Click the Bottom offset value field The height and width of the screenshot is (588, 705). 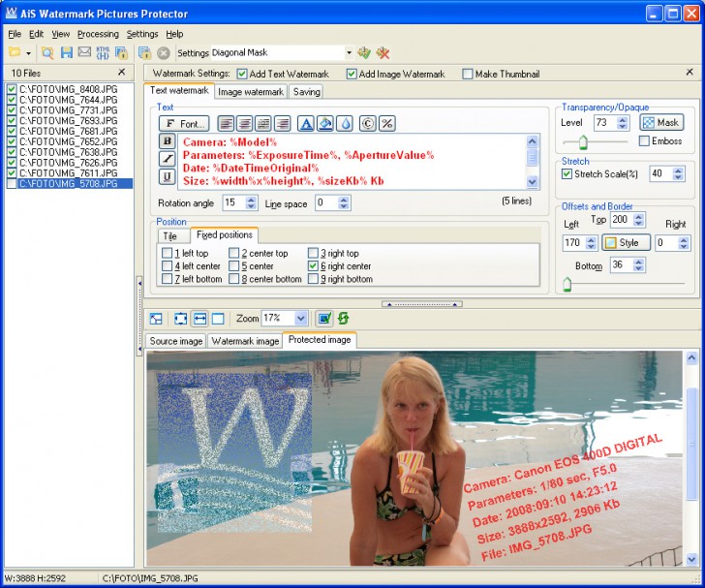[x=622, y=265]
